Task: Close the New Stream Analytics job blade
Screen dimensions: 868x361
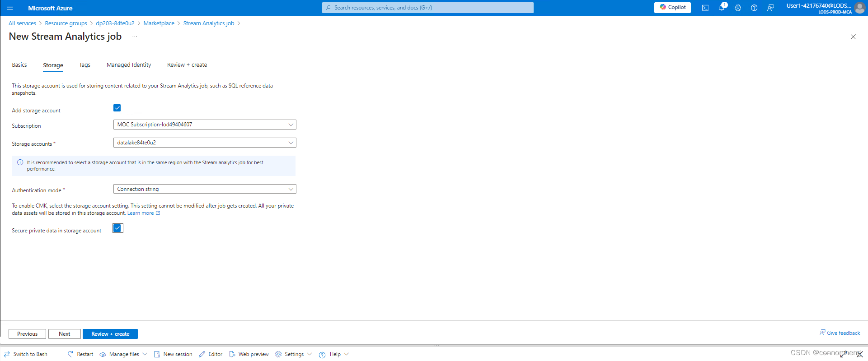Action: 853,37
